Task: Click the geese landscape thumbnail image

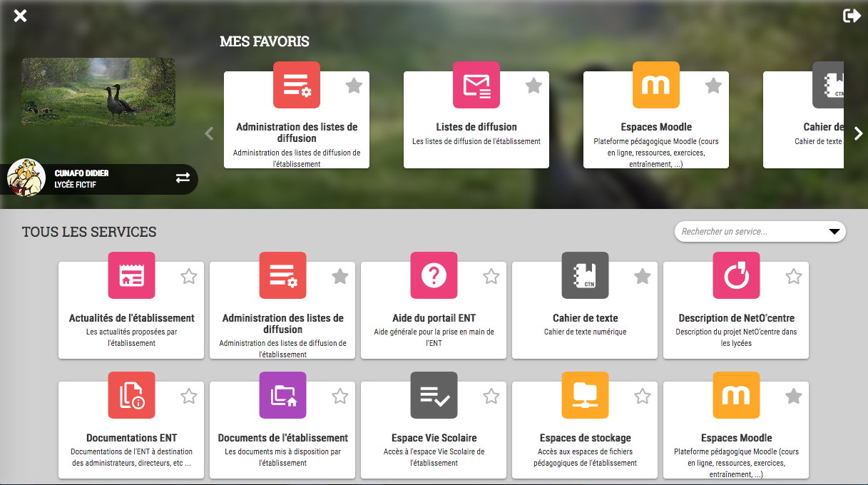Action: coord(98,92)
